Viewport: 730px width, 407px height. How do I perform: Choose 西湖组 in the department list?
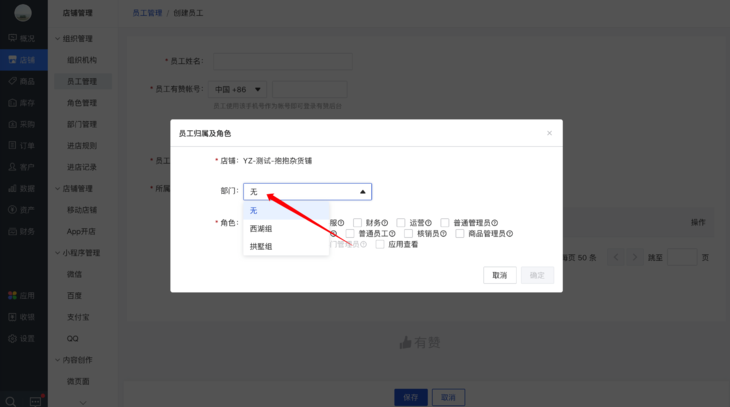pos(286,229)
